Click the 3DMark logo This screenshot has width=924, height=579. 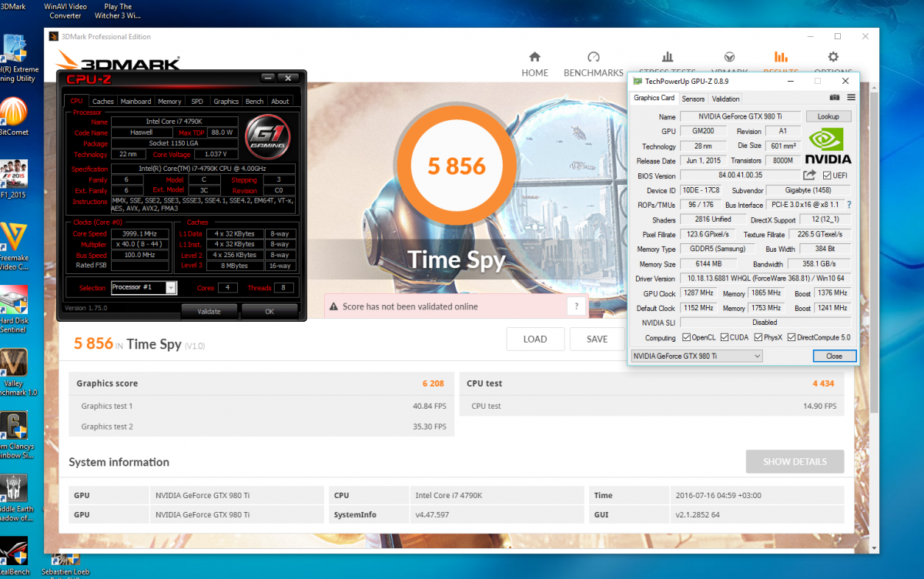click(119, 60)
